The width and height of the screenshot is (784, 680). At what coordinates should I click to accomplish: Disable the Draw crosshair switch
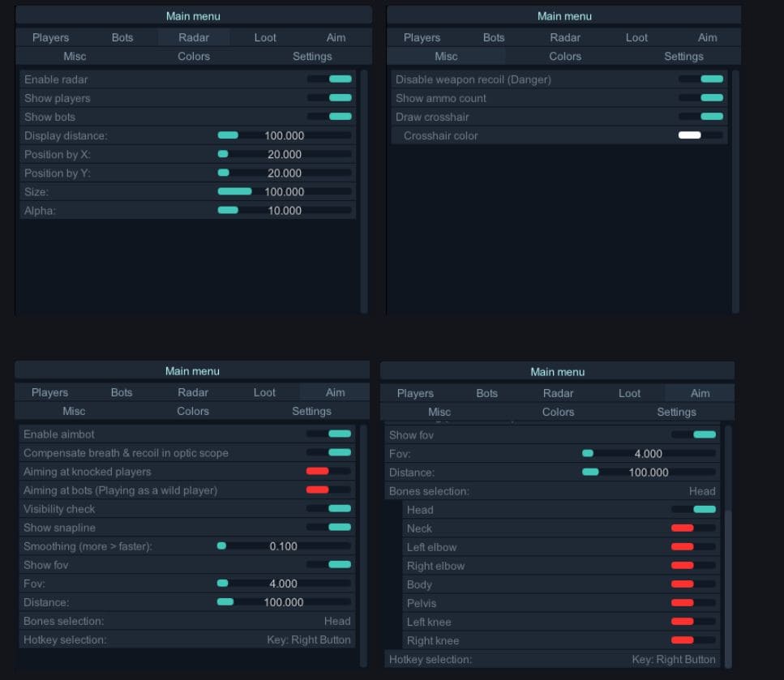(x=700, y=117)
